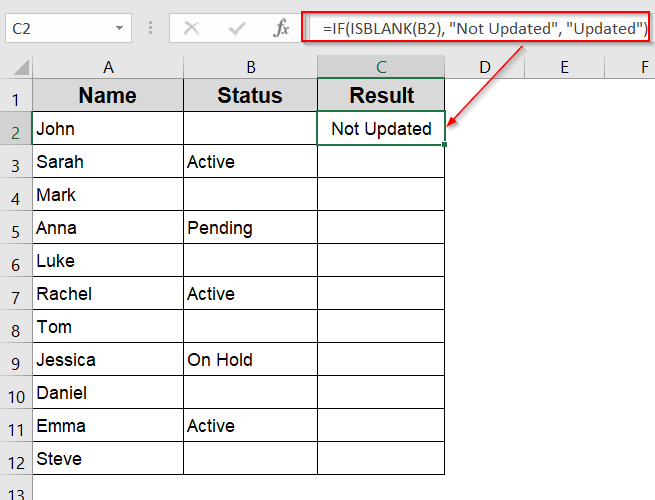The height and width of the screenshot is (500, 655).
Task: Select row 9 header
Action: tap(16, 359)
